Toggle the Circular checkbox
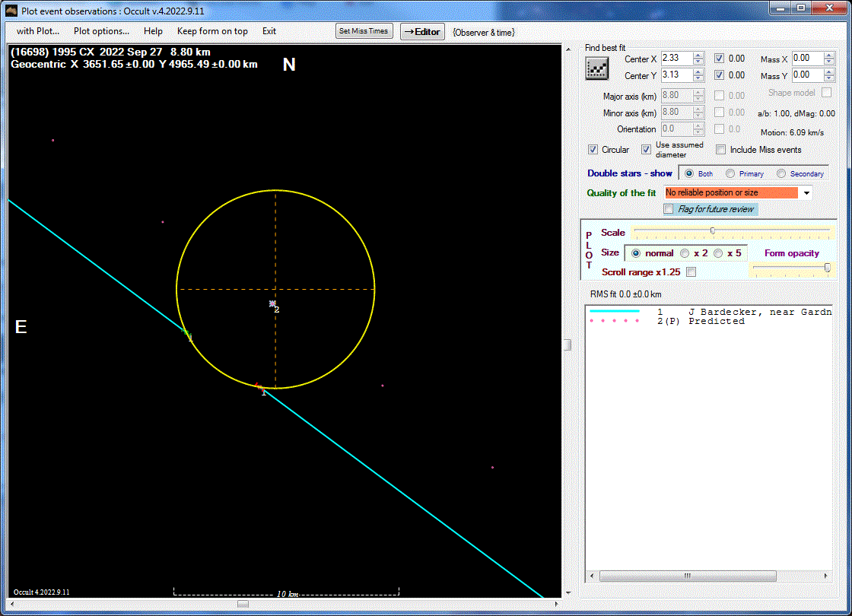Image resolution: width=852 pixels, height=616 pixels. point(593,150)
